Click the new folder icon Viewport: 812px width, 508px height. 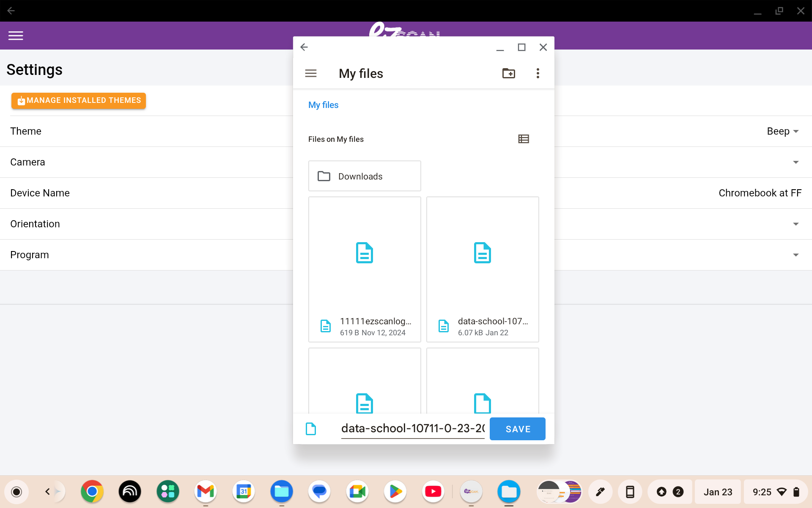(x=508, y=73)
